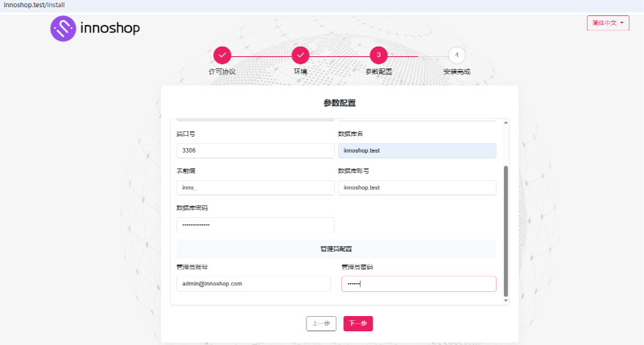Click the table prefix field inno_
Image resolution: width=644 pixels, height=345 pixels.
pyautogui.click(x=255, y=187)
